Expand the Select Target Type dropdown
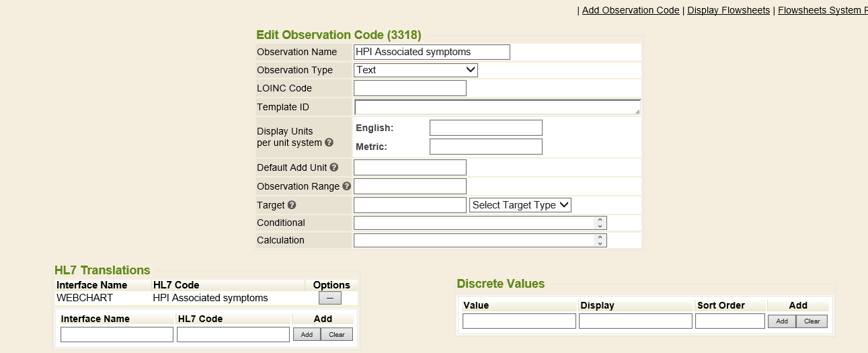Screen dimensions: 868x353 click(x=520, y=205)
